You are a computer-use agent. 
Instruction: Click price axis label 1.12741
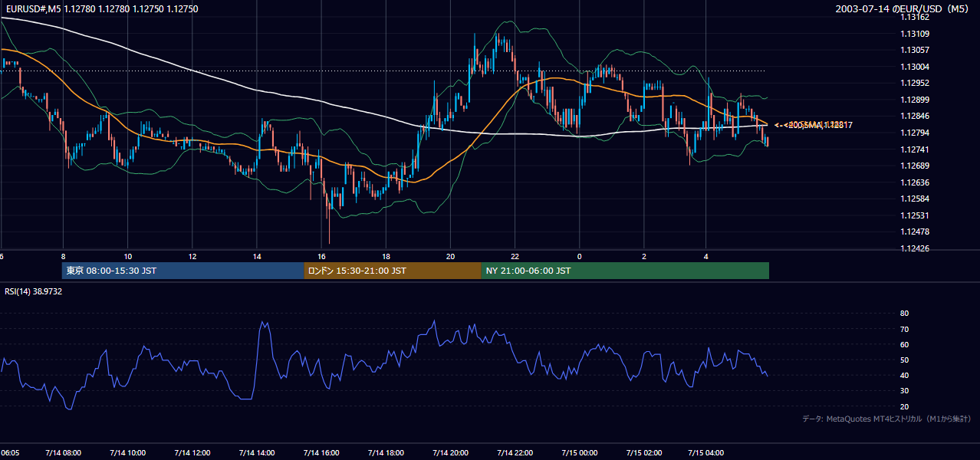[x=916, y=149]
